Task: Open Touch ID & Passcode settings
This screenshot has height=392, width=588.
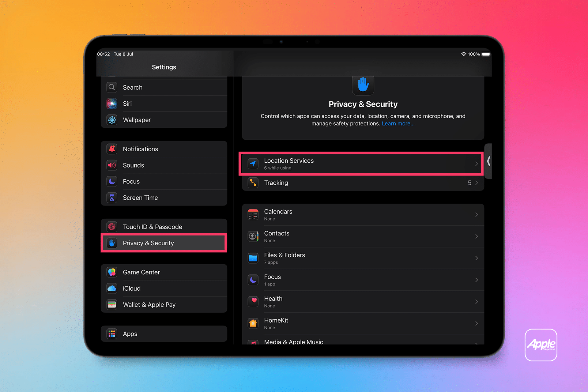Action: click(x=164, y=226)
